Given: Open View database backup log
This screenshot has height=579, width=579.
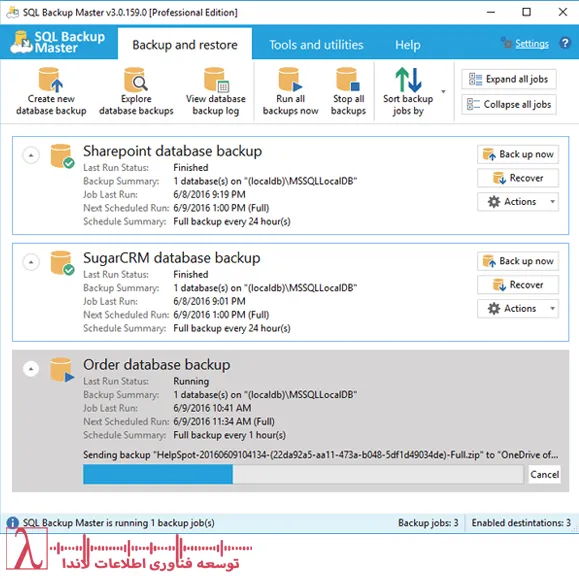Looking at the screenshot, I should [216, 91].
